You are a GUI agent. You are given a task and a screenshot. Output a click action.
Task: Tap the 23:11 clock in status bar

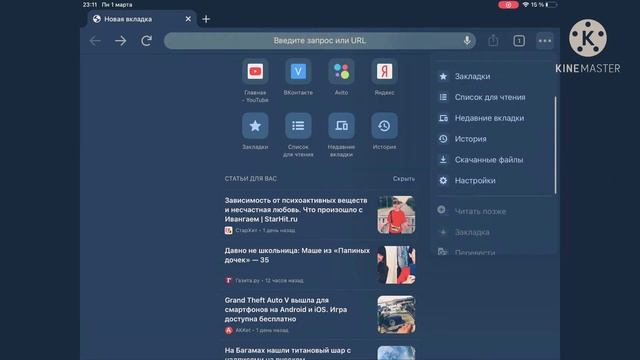pos(90,4)
